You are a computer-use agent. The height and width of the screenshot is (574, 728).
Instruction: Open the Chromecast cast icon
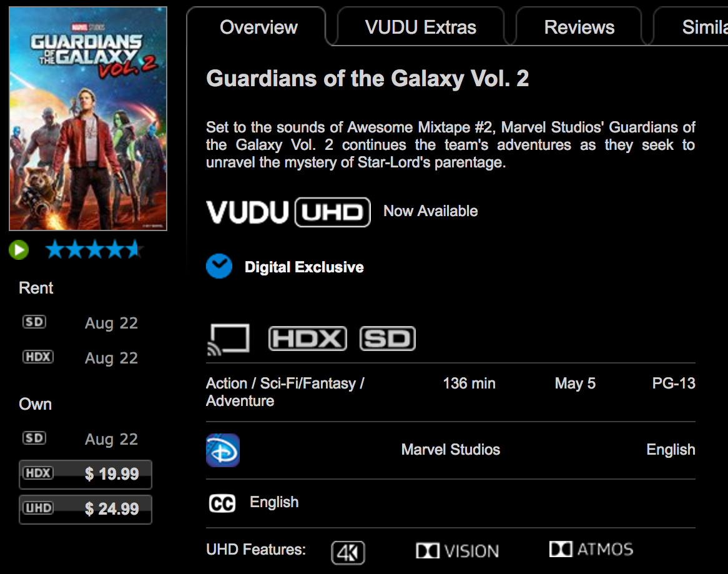[228, 339]
